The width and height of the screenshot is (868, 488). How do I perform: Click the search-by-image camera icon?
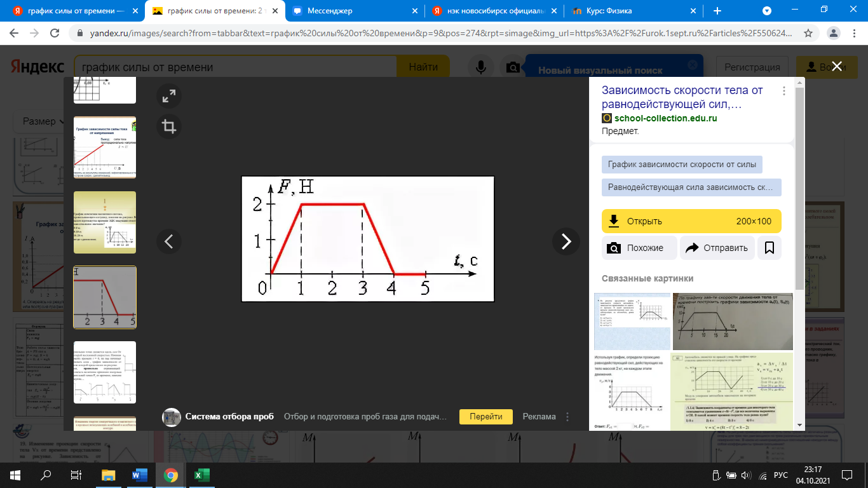[x=512, y=67]
